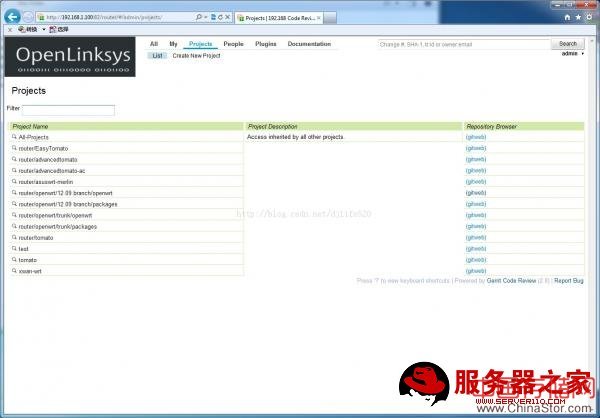Screen dimensions: 600x418
Task: Open gitweb link for router/tomato
Action: coord(476,237)
